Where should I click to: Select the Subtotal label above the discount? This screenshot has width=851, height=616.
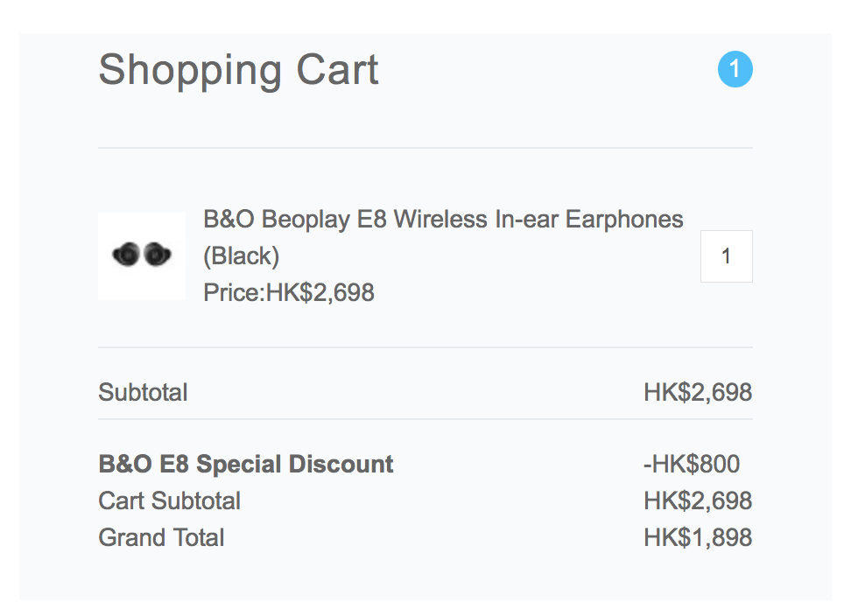143,392
